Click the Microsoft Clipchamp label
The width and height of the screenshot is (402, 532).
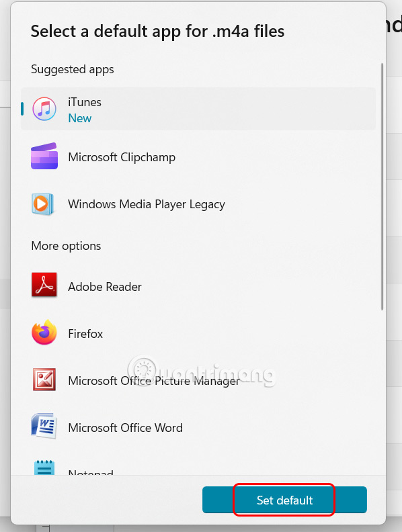click(x=122, y=157)
